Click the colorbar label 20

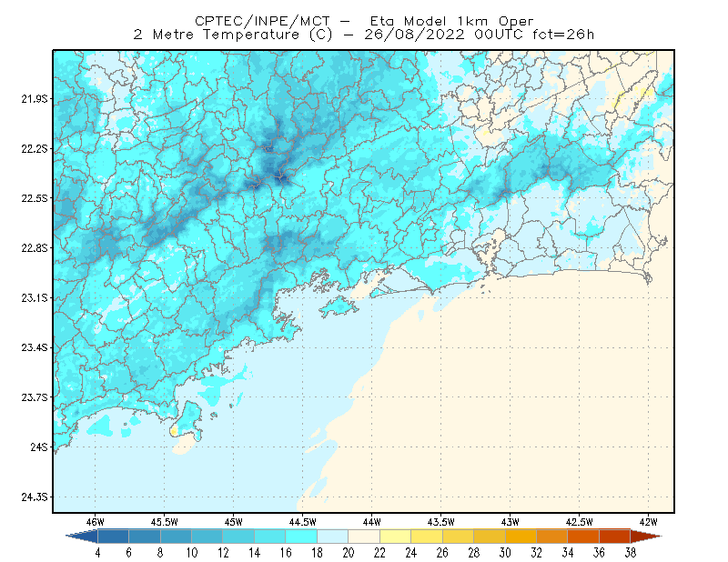349,553
